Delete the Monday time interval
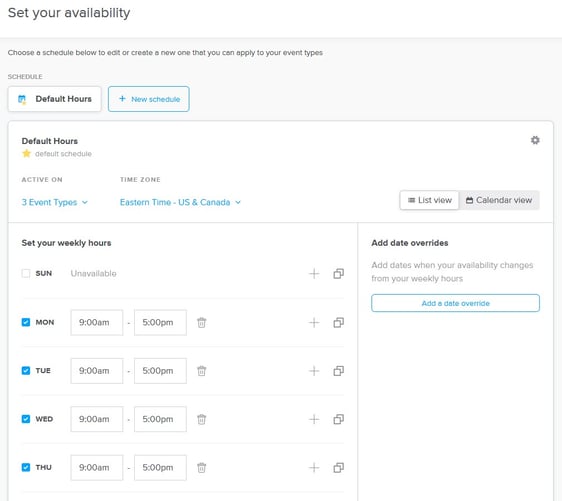The image size is (562, 501). [x=202, y=323]
